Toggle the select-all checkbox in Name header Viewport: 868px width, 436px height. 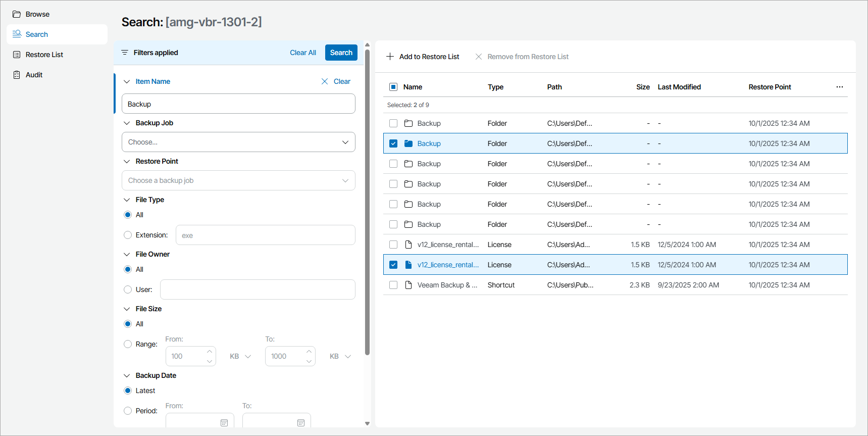click(393, 87)
